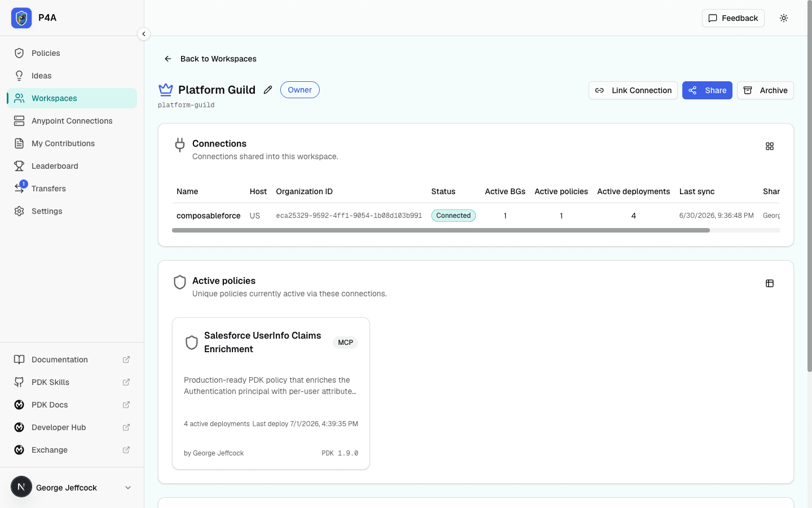Click the Transfers icon with notification badge
Image resolution: width=812 pixels, height=508 pixels.
[x=20, y=187]
